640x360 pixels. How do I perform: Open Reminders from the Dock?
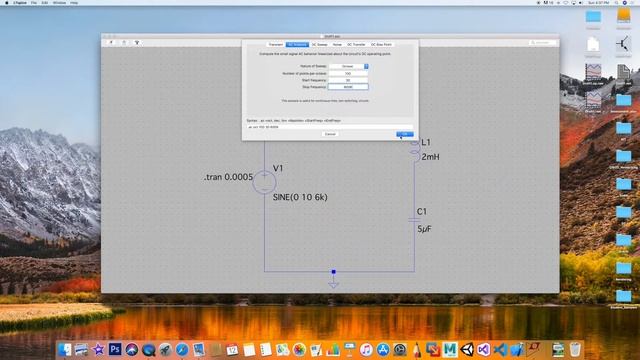(x=266, y=350)
